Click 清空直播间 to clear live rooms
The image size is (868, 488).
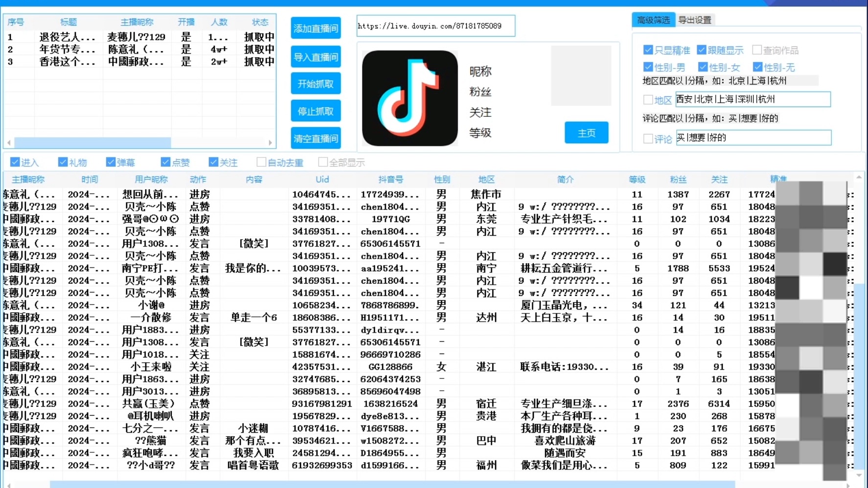coord(316,138)
